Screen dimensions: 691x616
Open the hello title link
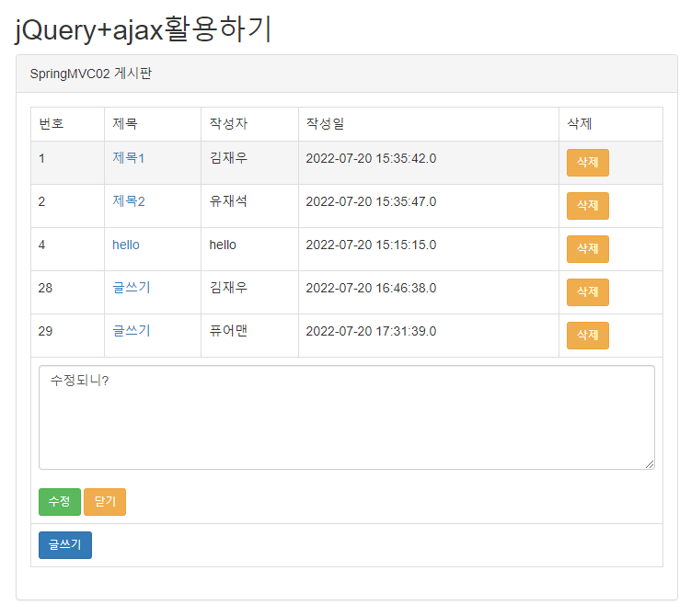(x=126, y=245)
